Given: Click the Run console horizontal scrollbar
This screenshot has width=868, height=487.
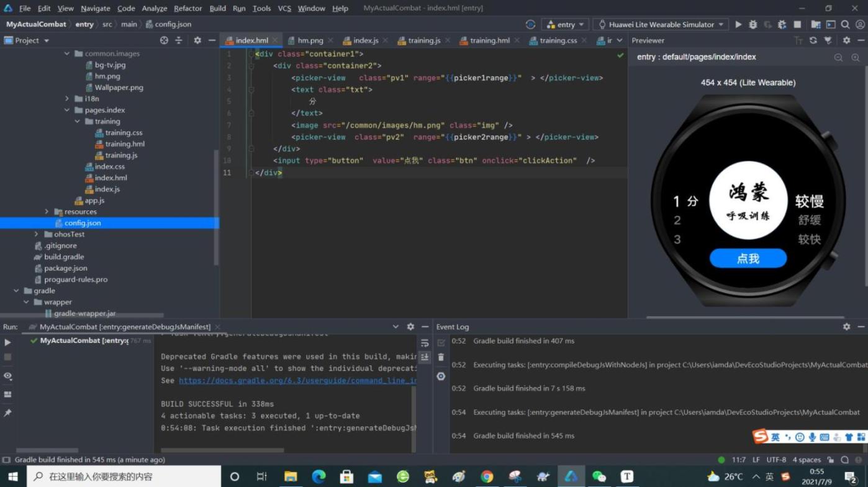Looking at the screenshot, I should (222, 450).
